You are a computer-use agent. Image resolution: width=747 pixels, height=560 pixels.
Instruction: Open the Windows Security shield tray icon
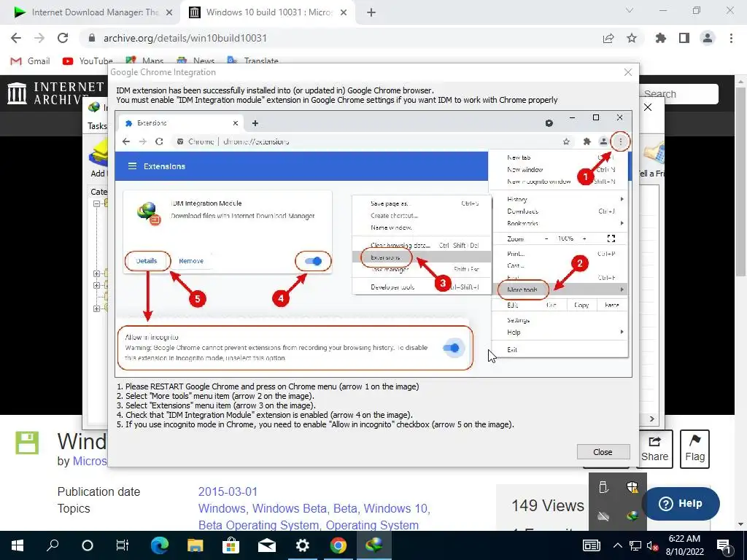632,487
